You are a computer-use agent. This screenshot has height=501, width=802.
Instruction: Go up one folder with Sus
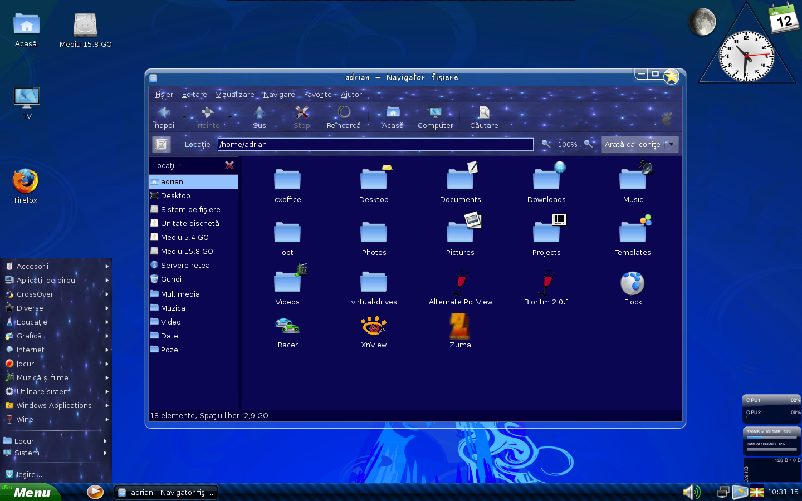pyautogui.click(x=259, y=117)
